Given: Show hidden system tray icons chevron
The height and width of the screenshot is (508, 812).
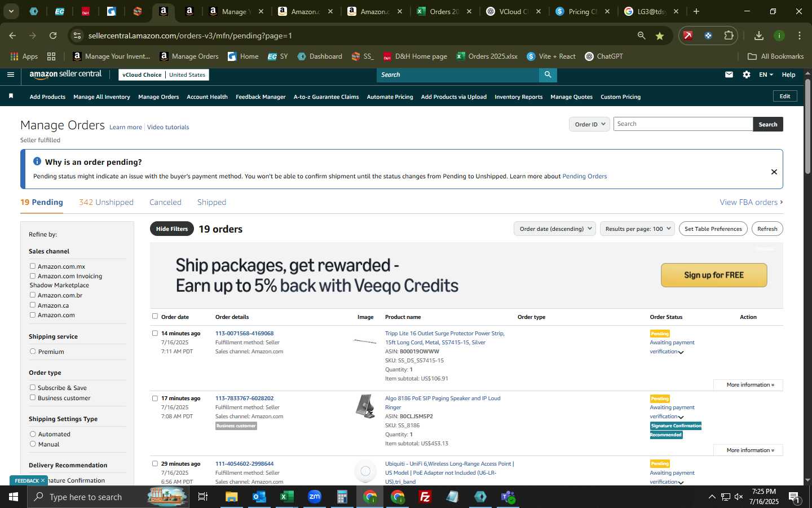Looking at the screenshot, I should click(712, 497).
